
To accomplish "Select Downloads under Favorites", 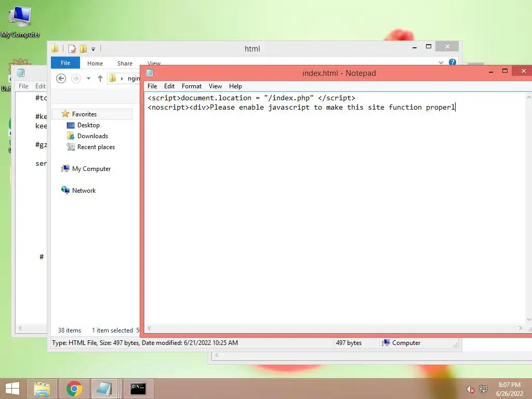I will [92, 136].
